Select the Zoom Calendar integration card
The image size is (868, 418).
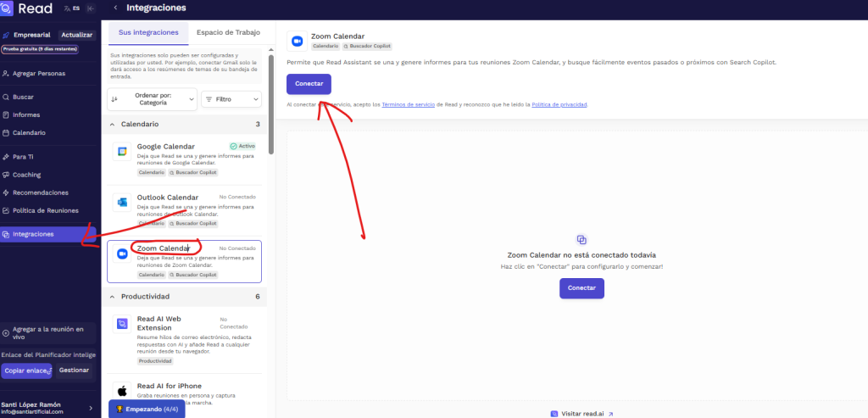[184, 261]
